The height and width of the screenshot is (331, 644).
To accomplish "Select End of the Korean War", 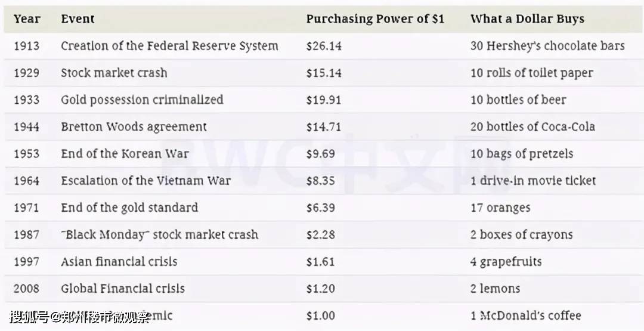I will coord(125,153).
